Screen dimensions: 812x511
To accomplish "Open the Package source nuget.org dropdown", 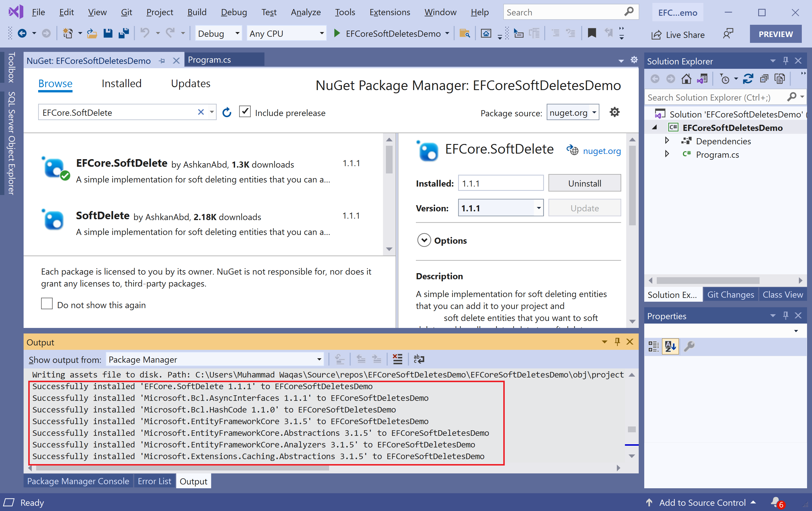I will click(x=573, y=113).
